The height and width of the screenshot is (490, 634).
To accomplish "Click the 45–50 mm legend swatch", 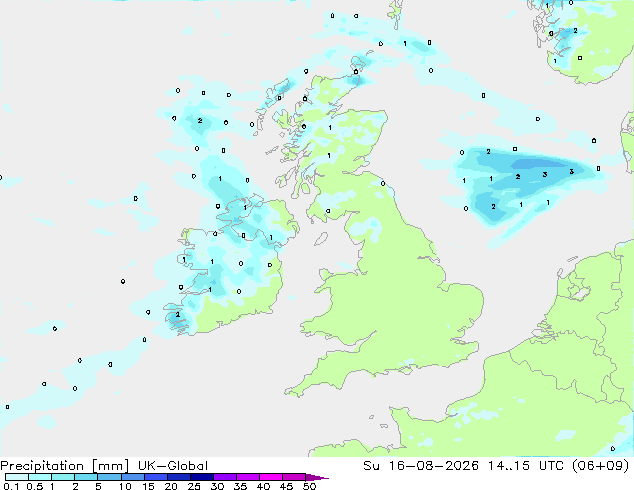I will click(x=294, y=477).
